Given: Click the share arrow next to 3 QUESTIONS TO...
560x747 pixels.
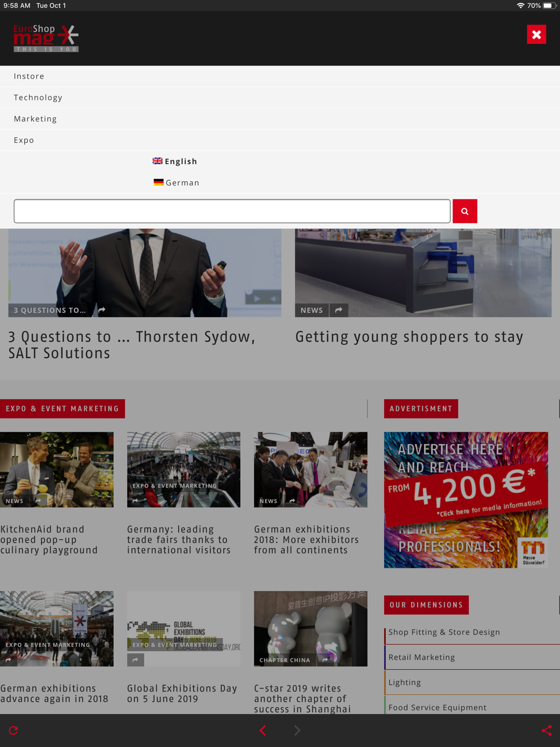Looking at the screenshot, I should click(102, 310).
